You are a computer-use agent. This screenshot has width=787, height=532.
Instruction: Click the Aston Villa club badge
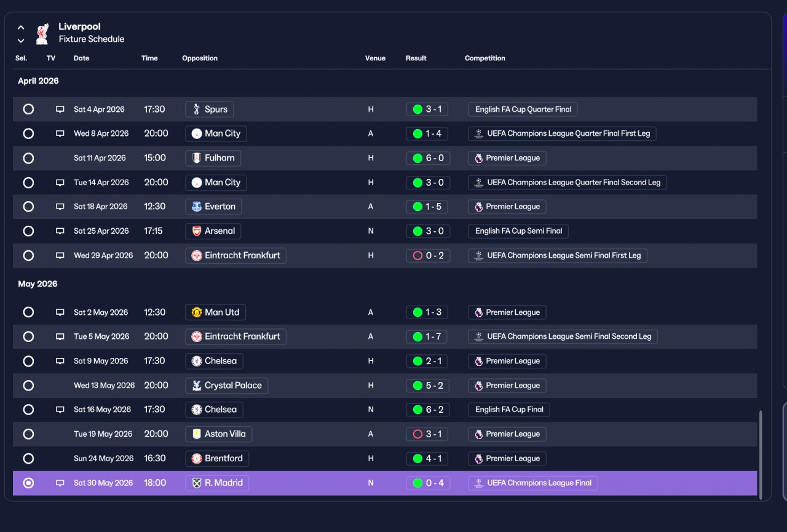pyautogui.click(x=197, y=434)
